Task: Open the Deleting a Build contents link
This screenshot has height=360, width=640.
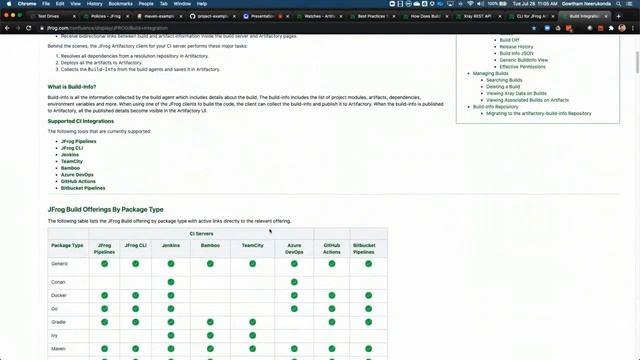Action: [x=503, y=87]
